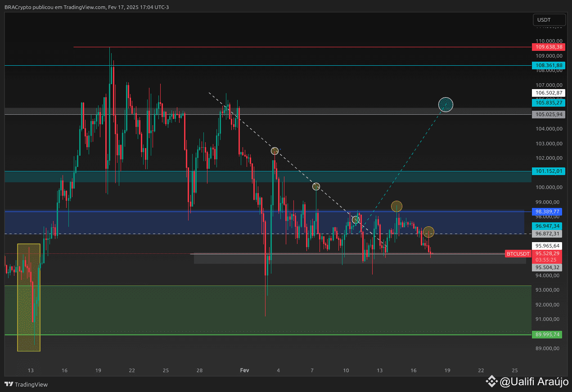Click the teal 101.152,01 price label
Image resolution: width=572 pixels, height=392 pixels.
coord(548,171)
